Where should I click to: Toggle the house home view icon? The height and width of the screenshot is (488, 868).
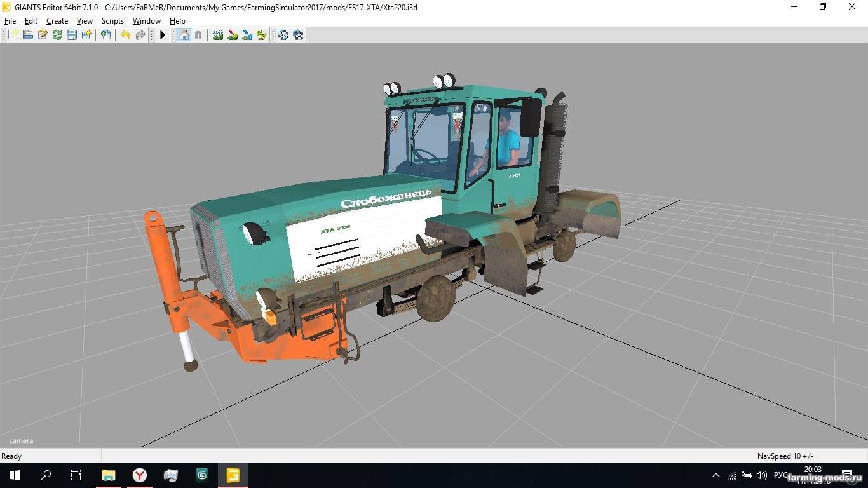click(184, 35)
